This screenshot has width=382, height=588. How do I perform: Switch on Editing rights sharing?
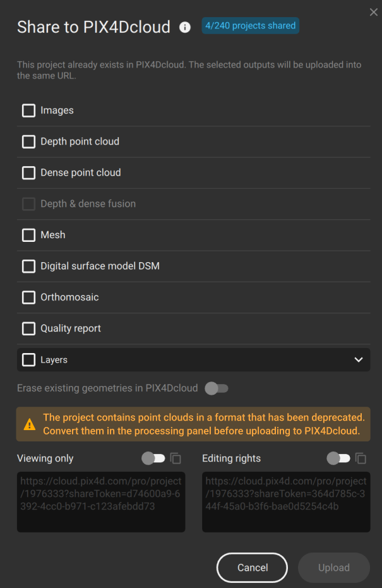click(338, 459)
